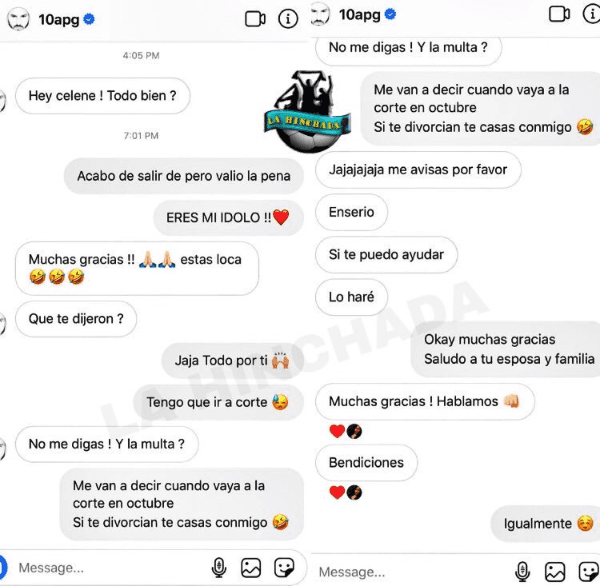Tap heart reaction under Hablamos message
This screenshot has width=600, height=586.
(x=337, y=431)
